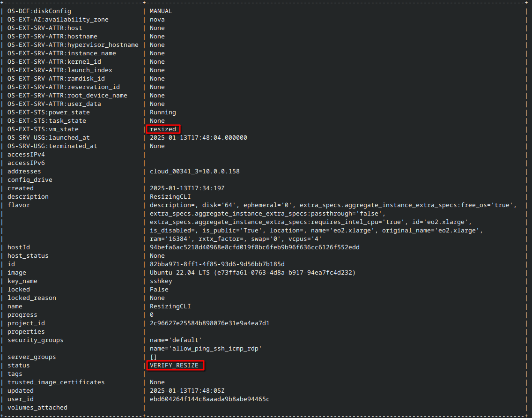Select the locked value False
The height and width of the screenshot is (418, 532).
[x=159, y=289]
